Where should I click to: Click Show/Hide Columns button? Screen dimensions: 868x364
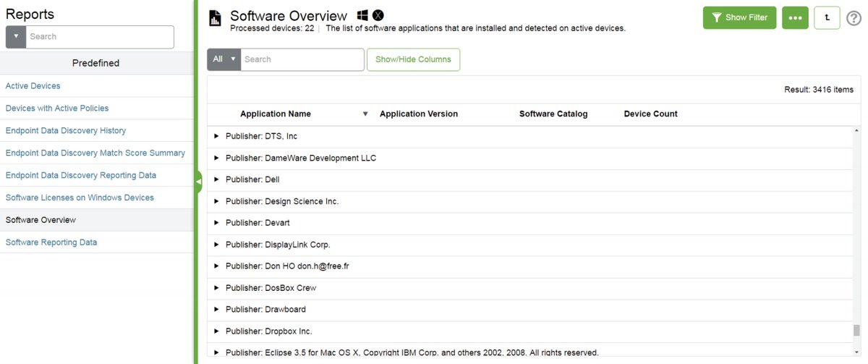click(413, 59)
